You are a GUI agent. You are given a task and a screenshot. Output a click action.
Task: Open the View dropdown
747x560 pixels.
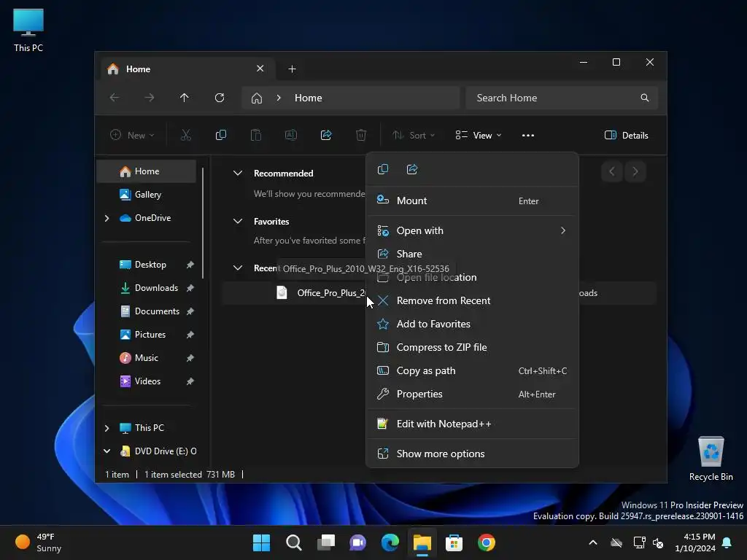479,135
